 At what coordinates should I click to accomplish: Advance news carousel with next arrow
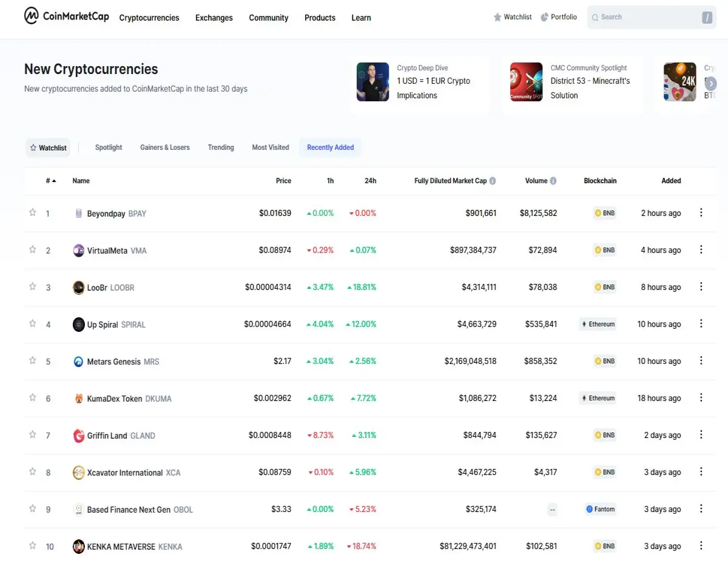point(710,84)
